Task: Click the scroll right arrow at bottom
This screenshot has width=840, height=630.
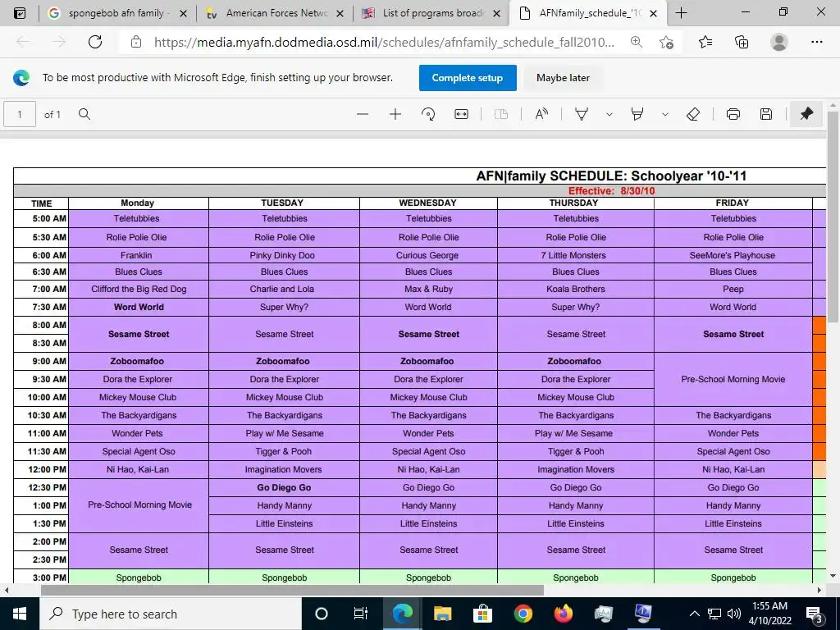Action: pyautogui.click(x=819, y=590)
